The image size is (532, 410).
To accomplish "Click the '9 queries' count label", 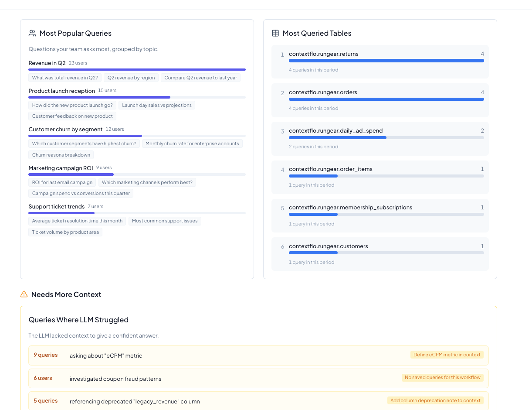I will 46,355.
